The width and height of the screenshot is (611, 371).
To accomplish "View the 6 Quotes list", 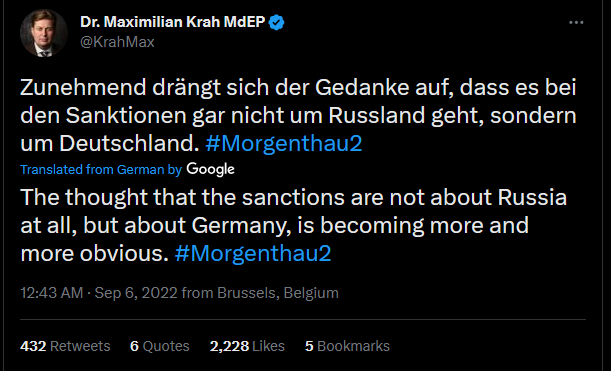I will pyautogui.click(x=160, y=346).
